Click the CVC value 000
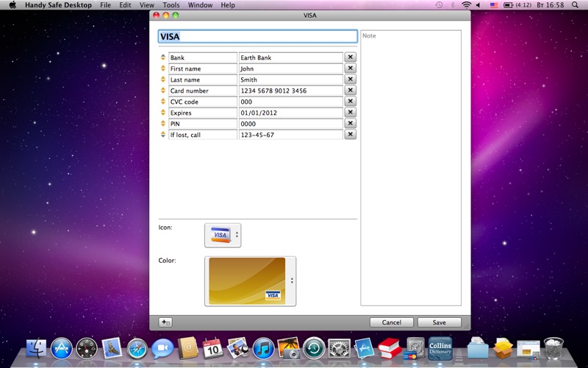The height and width of the screenshot is (368, 588). 290,102
